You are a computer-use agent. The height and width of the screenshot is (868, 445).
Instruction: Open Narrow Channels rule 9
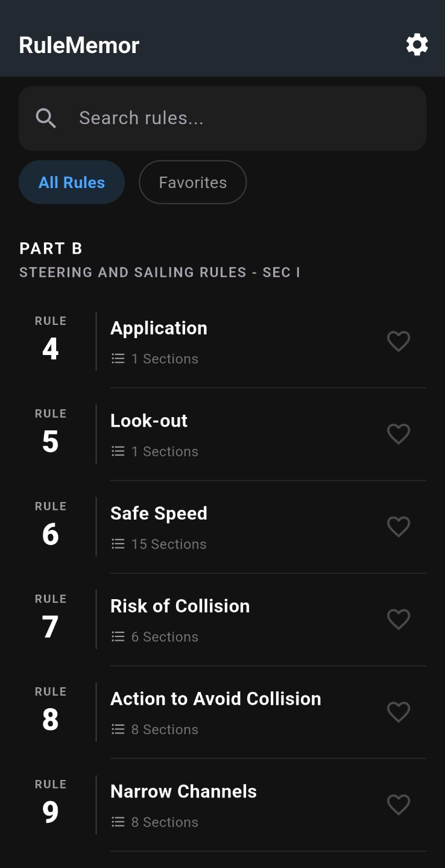click(x=222, y=805)
